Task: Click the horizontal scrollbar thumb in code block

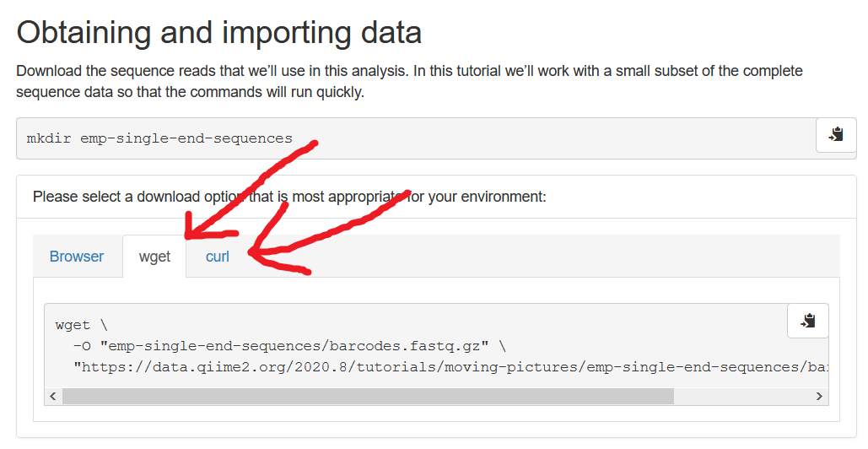Action: click(x=368, y=396)
